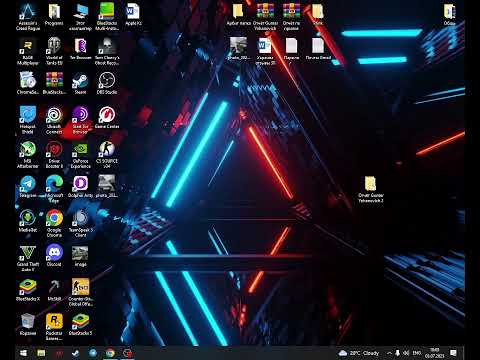The width and height of the screenshot is (480, 360).
Task: Open the MediaGet shortcut
Action: [x=28, y=221]
